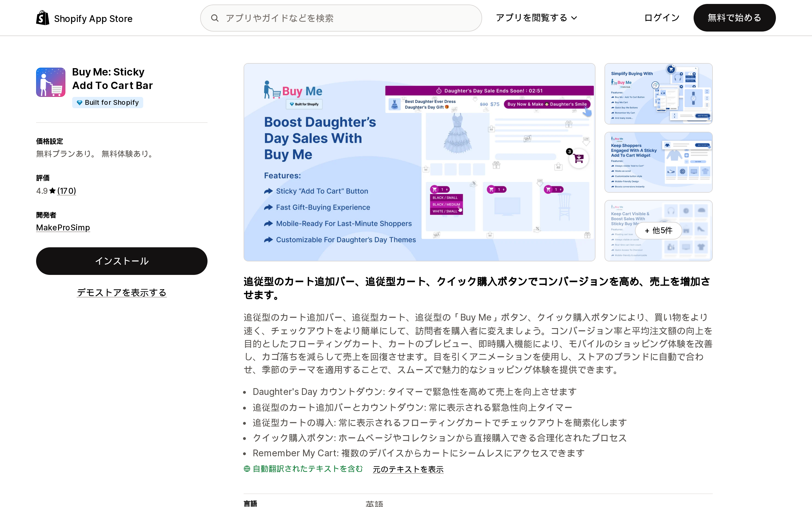Viewport: 812px width, 507px height.
Task: Click the purple cart icon in main screenshot
Action: [x=579, y=158]
